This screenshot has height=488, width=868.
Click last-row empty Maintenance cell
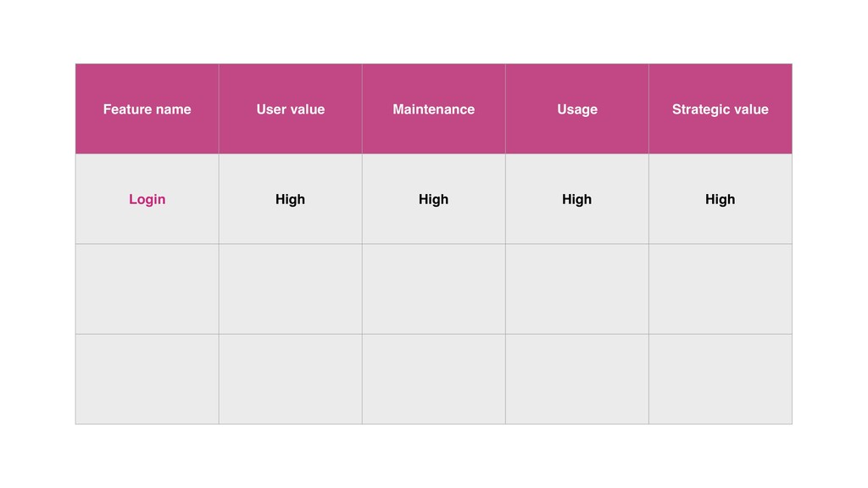pos(433,379)
